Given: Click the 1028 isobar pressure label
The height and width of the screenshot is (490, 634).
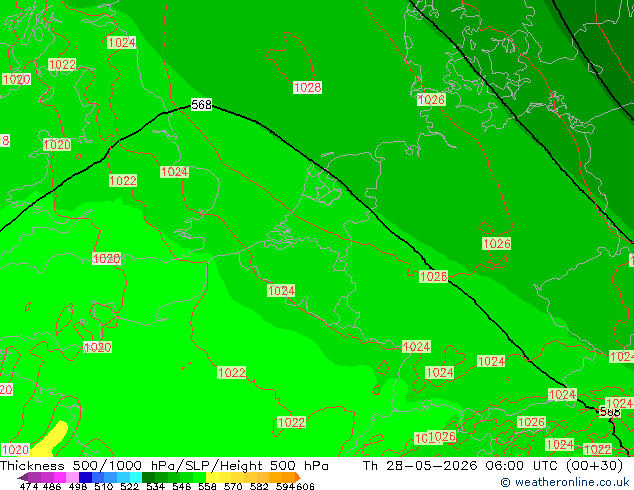Looking at the screenshot, I should [307, 87].
